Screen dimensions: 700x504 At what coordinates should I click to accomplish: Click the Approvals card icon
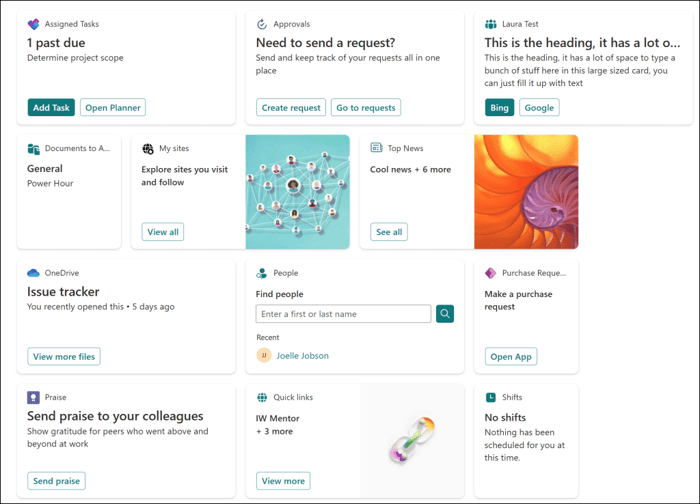pyautogui.click(x=262, y=24)
